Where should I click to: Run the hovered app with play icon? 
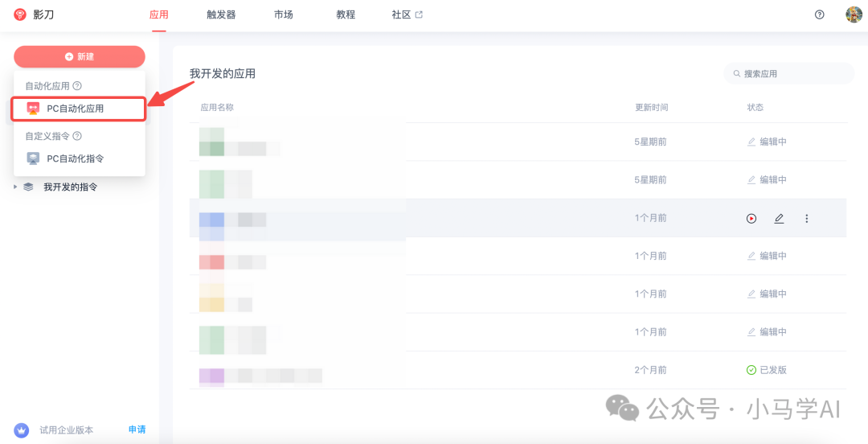(x=751, y=218)
